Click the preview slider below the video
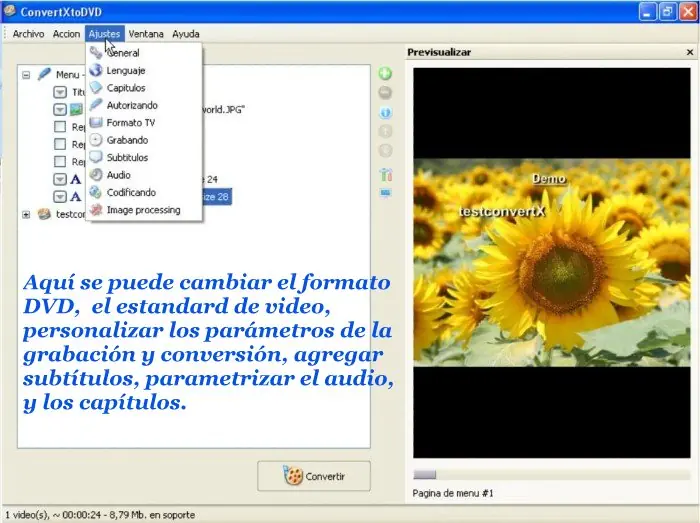This screenshot has height=523, width=700. click(x=425, y=475)
